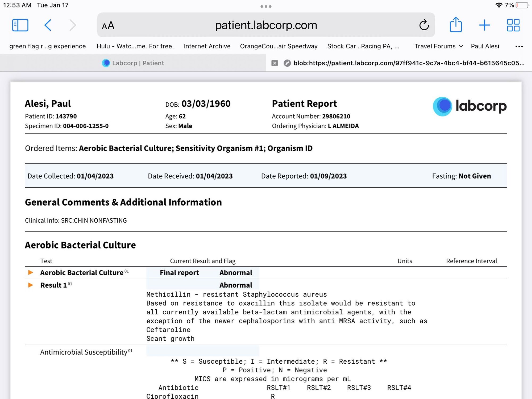Expand the Aerobic Bacterial Culture row arrow
The image size is (532, 399).
(31, 272)
